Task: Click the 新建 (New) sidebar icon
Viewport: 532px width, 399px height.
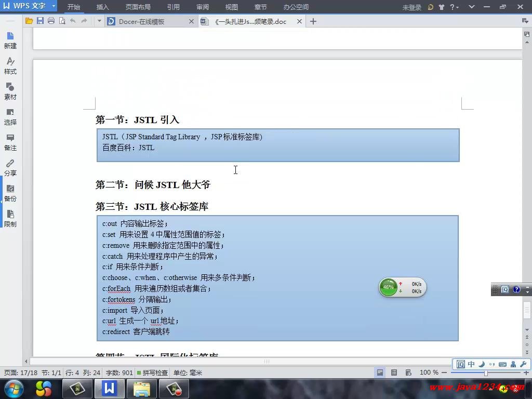Action: (x=10, y=40)
